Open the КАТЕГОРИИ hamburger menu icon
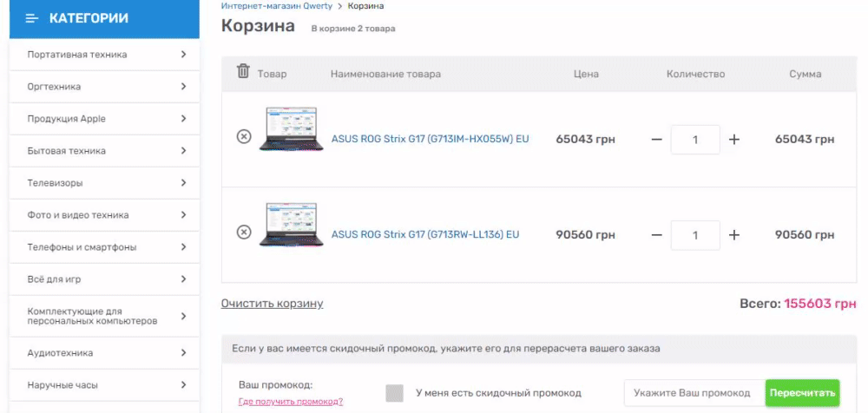The image size is (868, 413). click(32, 19)
